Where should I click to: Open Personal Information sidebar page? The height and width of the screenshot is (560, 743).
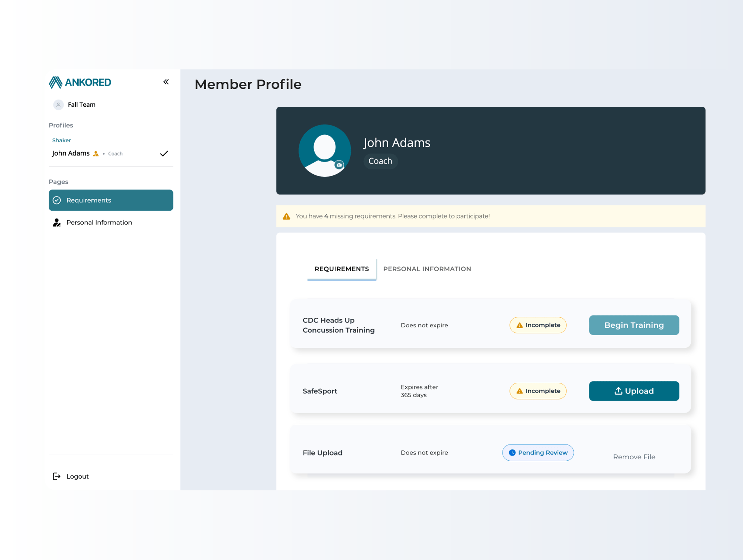pyautogui.click(x=99, y=223)
